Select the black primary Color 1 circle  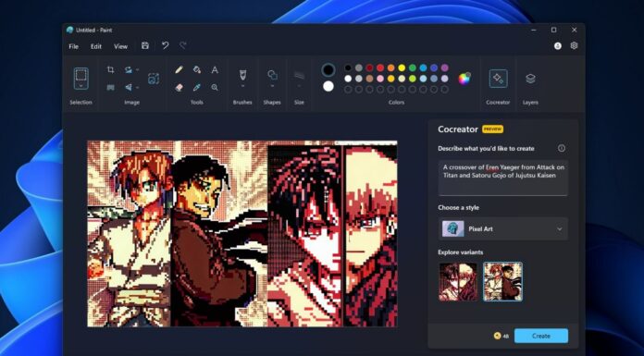click(328, 70)
